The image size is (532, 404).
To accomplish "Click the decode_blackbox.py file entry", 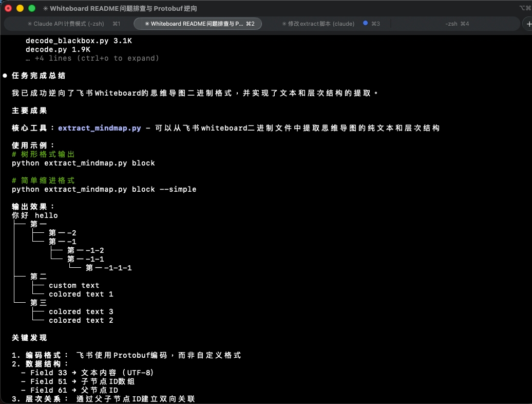I will point(63,41).
